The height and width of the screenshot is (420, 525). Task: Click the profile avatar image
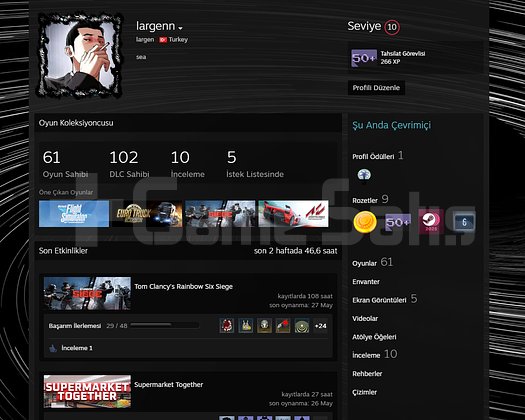coord(80,55)
